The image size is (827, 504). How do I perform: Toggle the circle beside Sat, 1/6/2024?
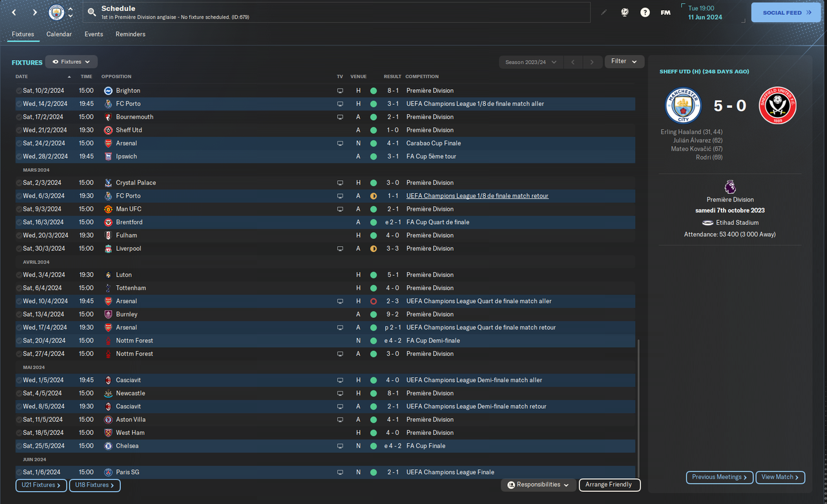(x=19, y=472)
